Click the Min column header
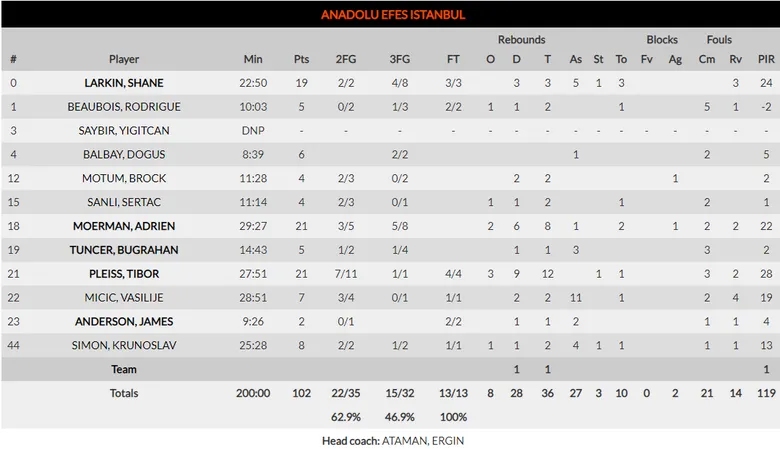 tap(253, 59)
